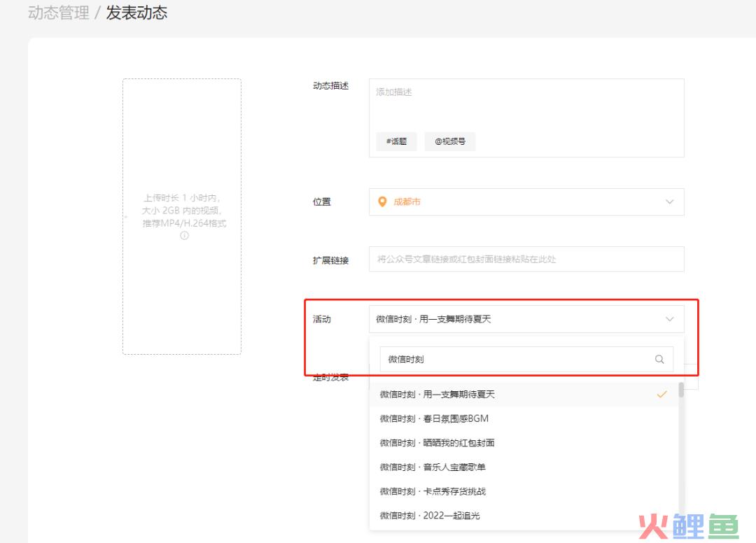Select activity 微信时刻·晒晒我的红包封面
Screen dimensions: 756x543
[x=524, y=443]
